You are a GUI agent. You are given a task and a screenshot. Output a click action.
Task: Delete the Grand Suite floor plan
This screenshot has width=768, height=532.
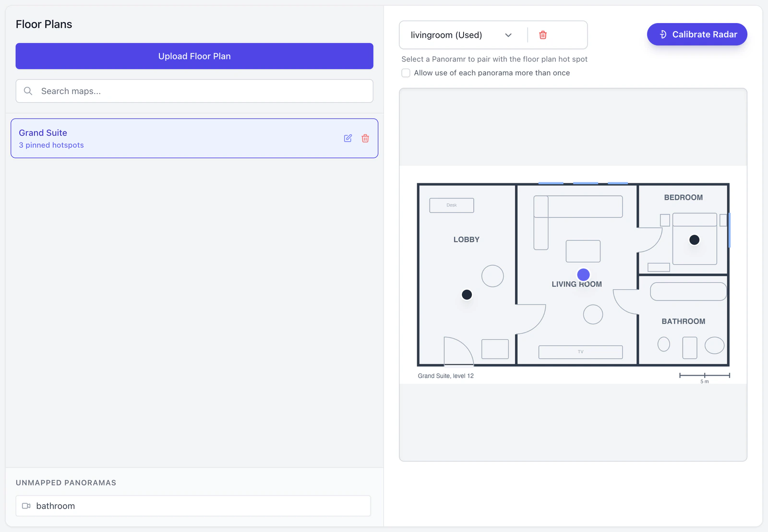click(365, 138)
